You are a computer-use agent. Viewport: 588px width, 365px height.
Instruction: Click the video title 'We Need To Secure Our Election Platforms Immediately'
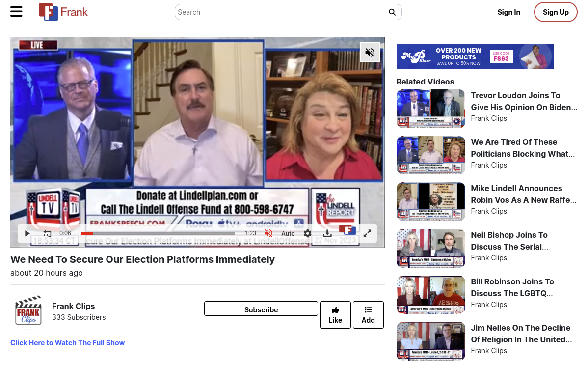coord(142,259)
